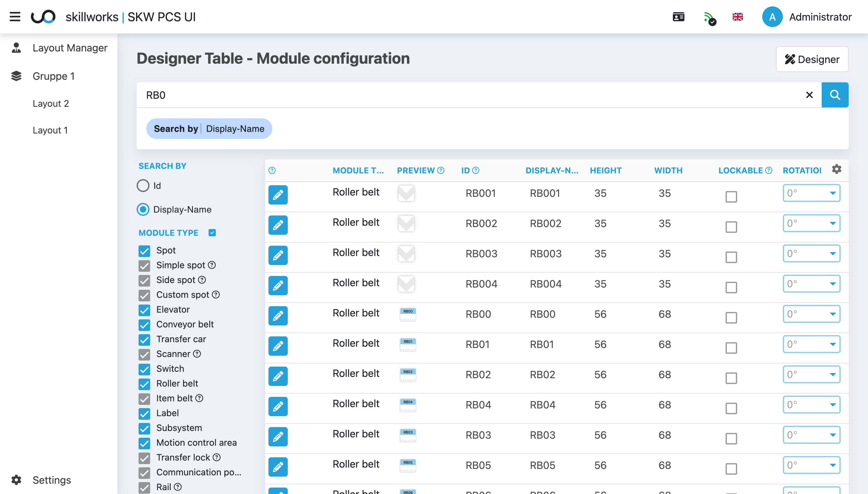
Task: Edit the RB001 module with the pencil icon
Action: click(x=278, y=195)
